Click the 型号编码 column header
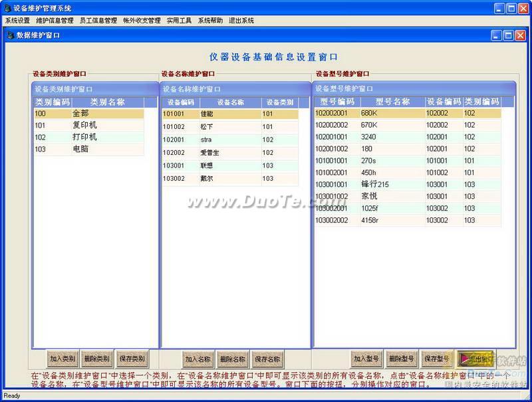The width and height of the screenshot is (532, 402). tap(337, 102)
